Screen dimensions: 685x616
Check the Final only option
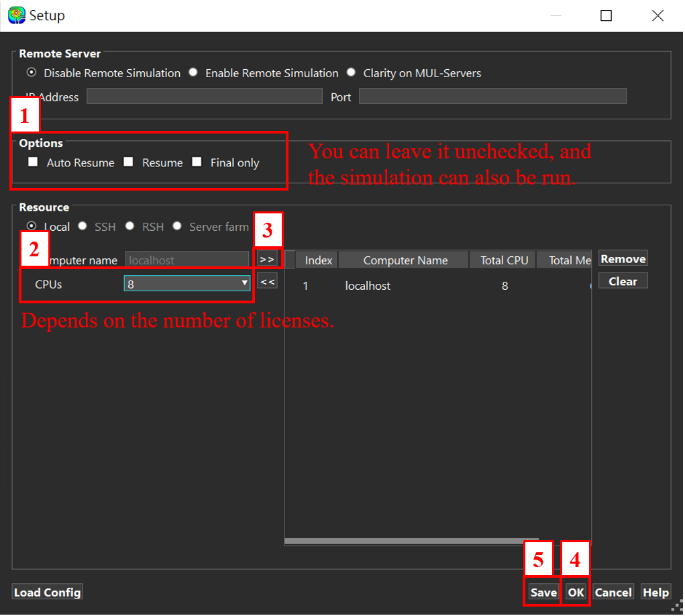tap(197, 162)
